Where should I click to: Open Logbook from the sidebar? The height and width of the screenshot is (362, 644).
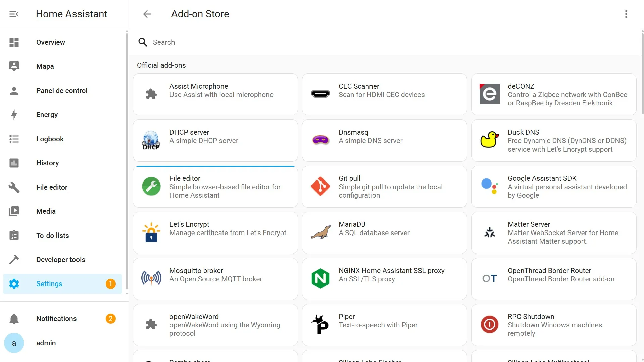pyautogui.click(x=62, y=139)
